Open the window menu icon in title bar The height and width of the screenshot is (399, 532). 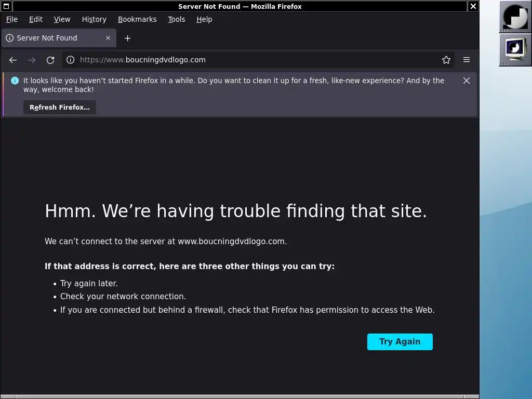(x=6, y=6)
